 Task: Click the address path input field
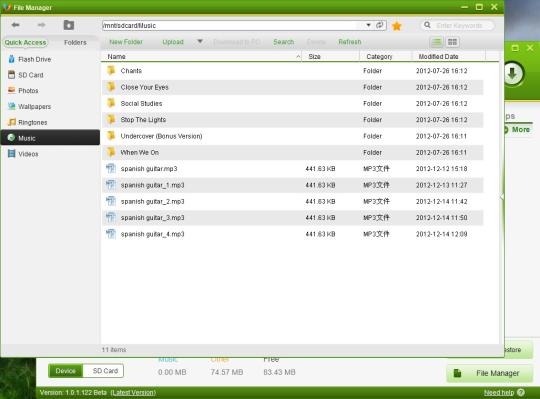[x=232, y=25]
